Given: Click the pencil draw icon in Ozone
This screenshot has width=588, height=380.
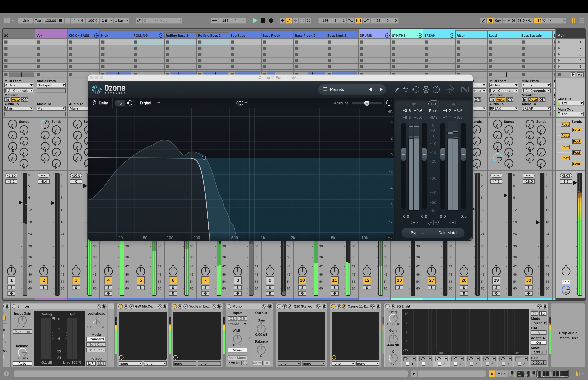Looking at the screenshot, I should (x=397, y=90).
